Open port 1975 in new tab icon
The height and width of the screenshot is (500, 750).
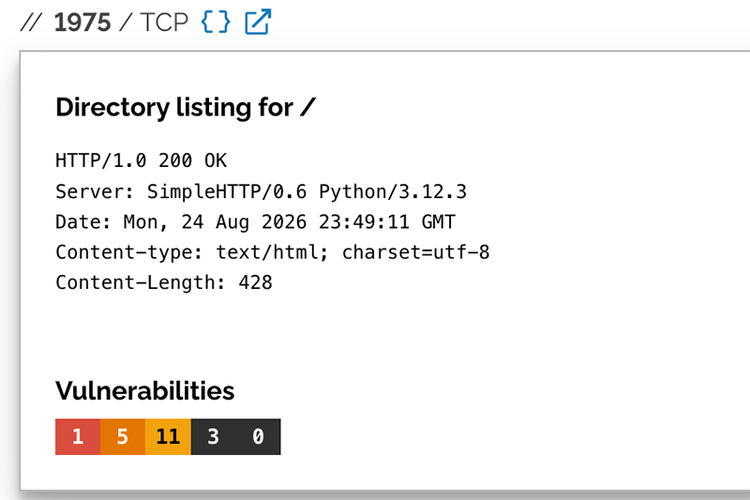pos(258,22)
